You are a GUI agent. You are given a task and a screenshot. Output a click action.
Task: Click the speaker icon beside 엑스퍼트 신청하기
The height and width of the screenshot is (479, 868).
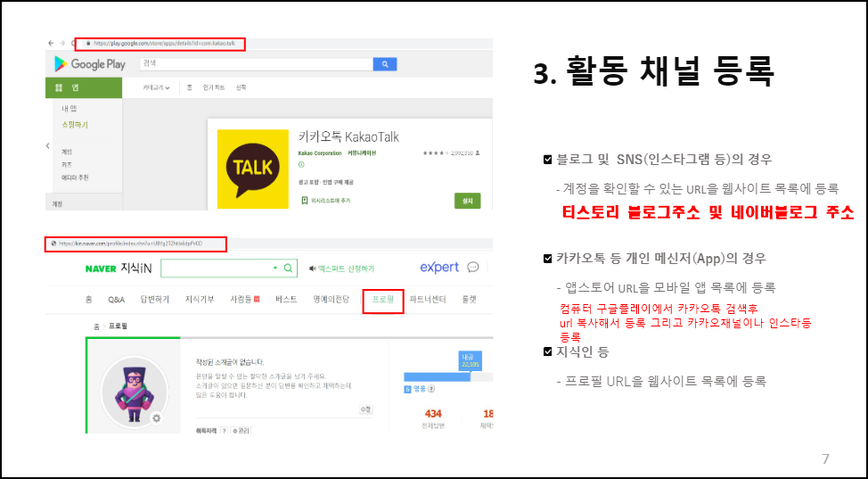(312, 268)
